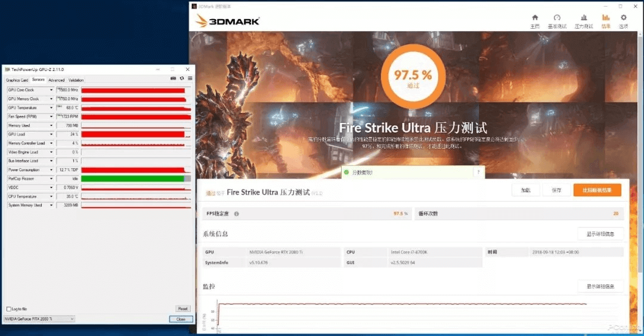
Task: Take a screenshot with GPU-Z camera icon
Action: tap(173, 78)
